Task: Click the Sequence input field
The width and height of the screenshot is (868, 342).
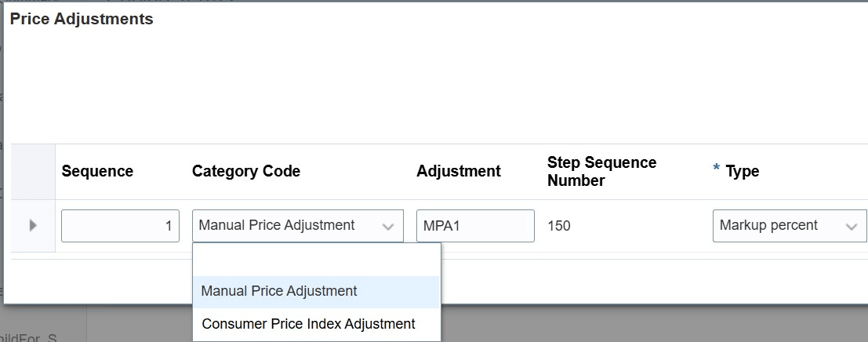Action: (x=120, y=226)
